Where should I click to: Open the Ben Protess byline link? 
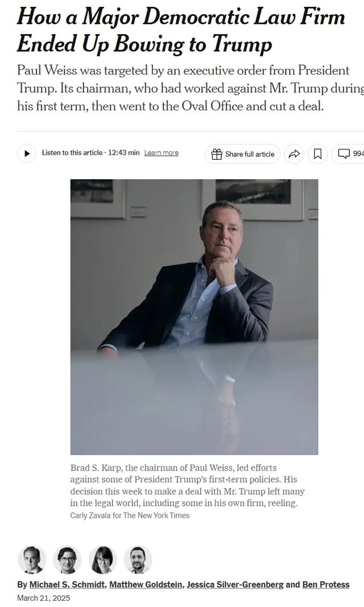[326, 585]
